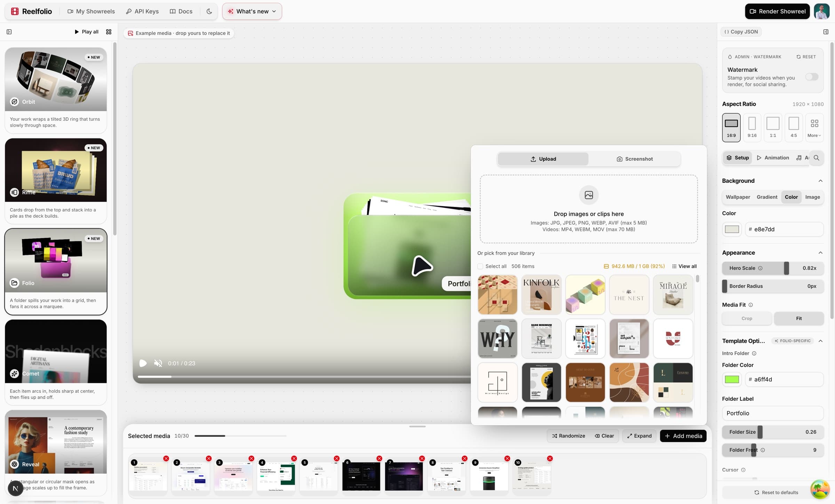Image resolution: width=835 pixels, height=504 pixels.
Task: Click the watermark RESET button
Action: point(806,57)
